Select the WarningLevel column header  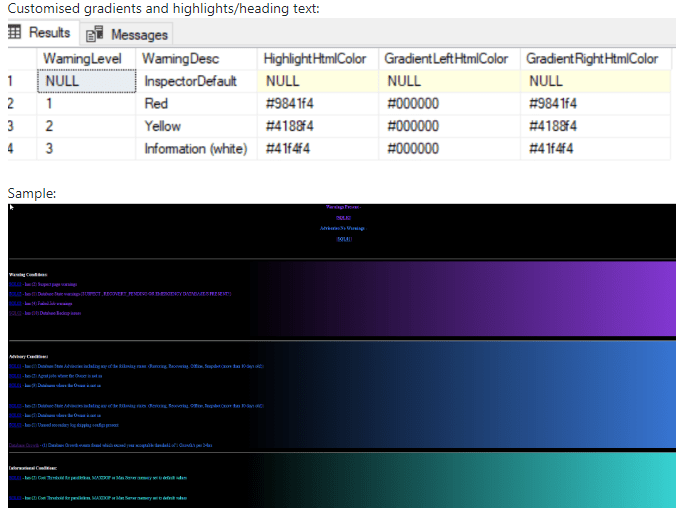pos(82,59)
